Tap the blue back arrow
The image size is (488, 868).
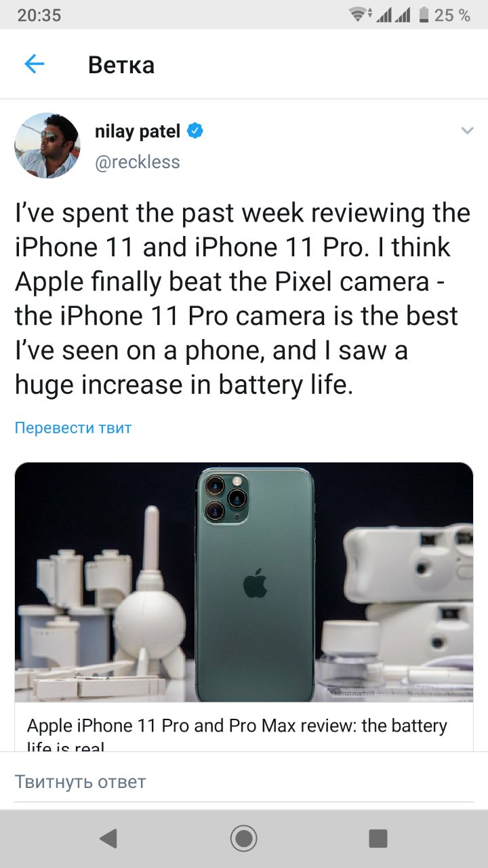pyautogui.click(x=34, y=64)
